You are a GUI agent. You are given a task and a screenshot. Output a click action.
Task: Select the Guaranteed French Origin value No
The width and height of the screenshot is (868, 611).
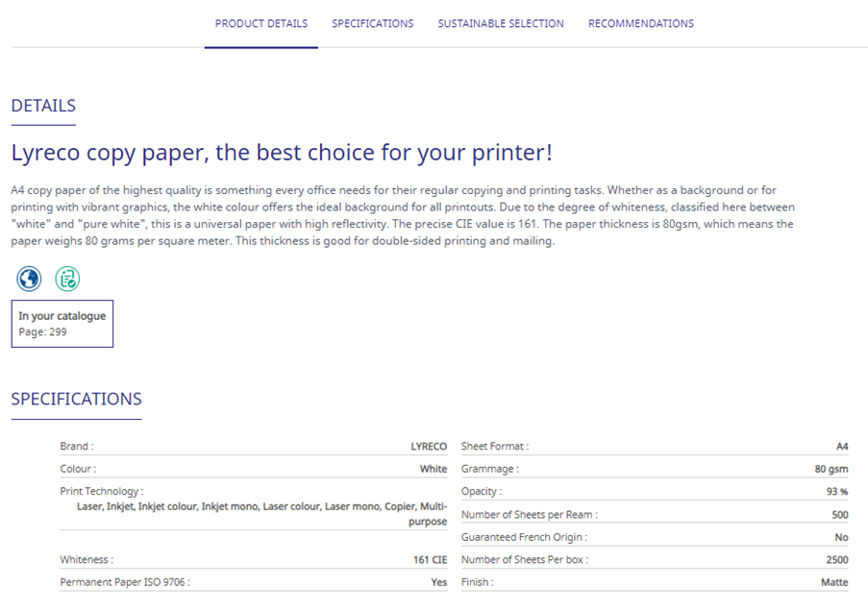tap(841, 537)
